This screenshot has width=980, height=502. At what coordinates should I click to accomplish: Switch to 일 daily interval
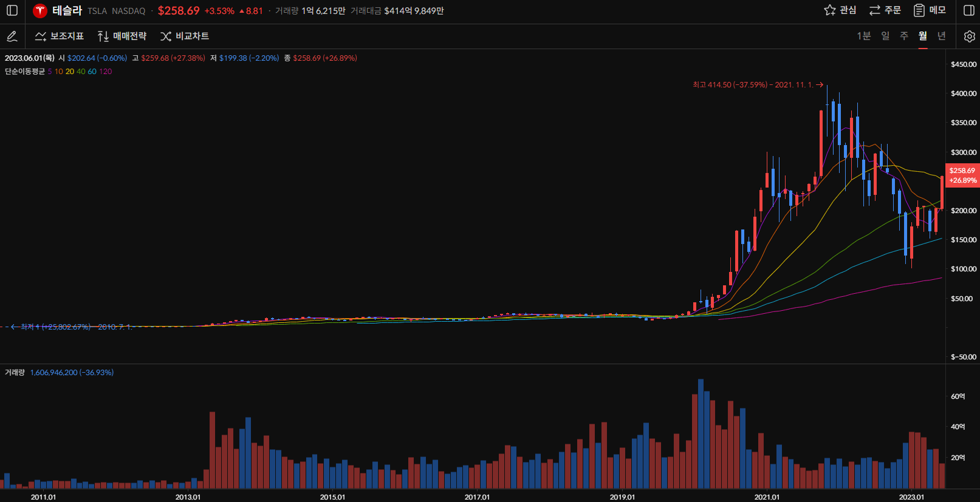[885, 36]
